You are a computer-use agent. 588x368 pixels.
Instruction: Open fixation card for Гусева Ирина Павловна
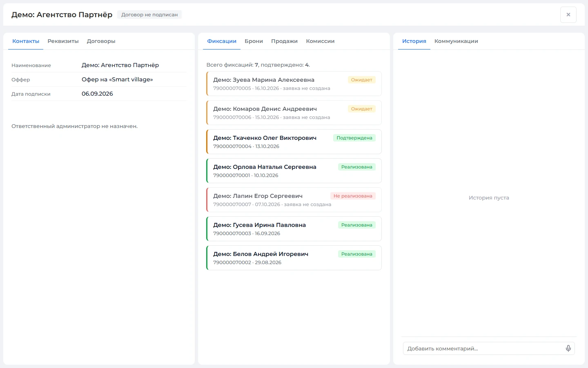click(294, 229)
